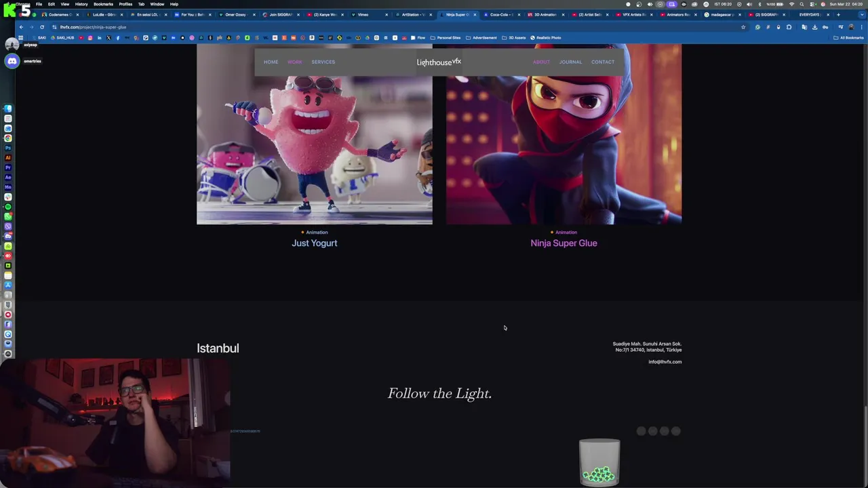Bookmark this page with the star icon
This screenshot has width=868, height=488.
click(x=743, y=27)
